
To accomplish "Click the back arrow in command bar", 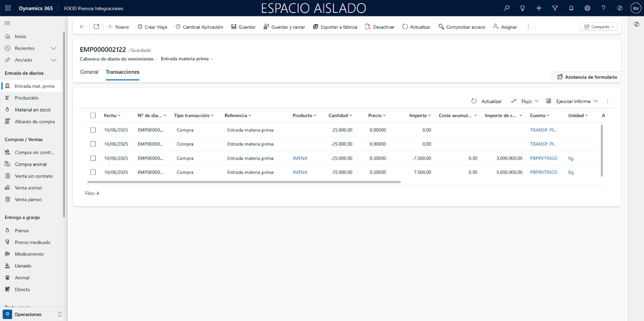I will tap(82, 27).
